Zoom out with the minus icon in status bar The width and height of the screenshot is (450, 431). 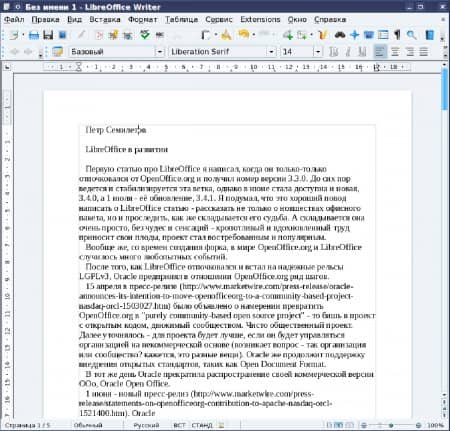[x=364, y=425]
